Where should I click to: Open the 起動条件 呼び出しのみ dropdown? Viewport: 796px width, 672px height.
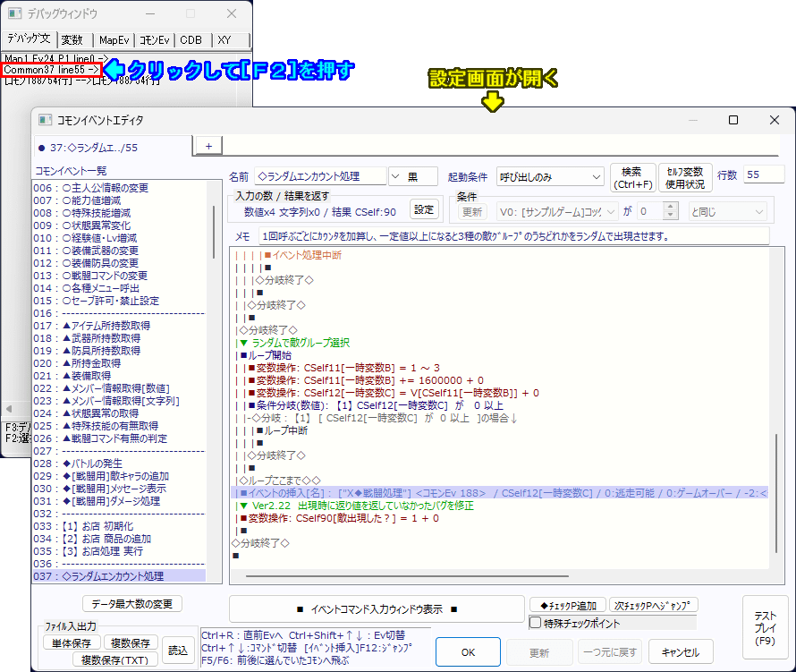click(x=550, y=177)
